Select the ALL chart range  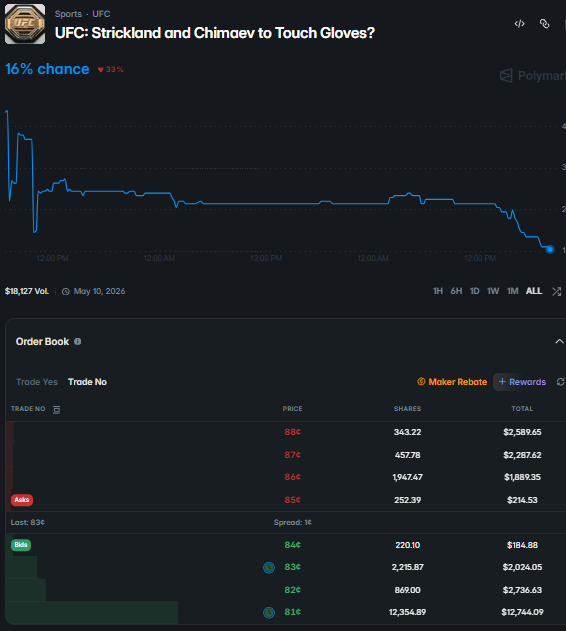(534, 291)
